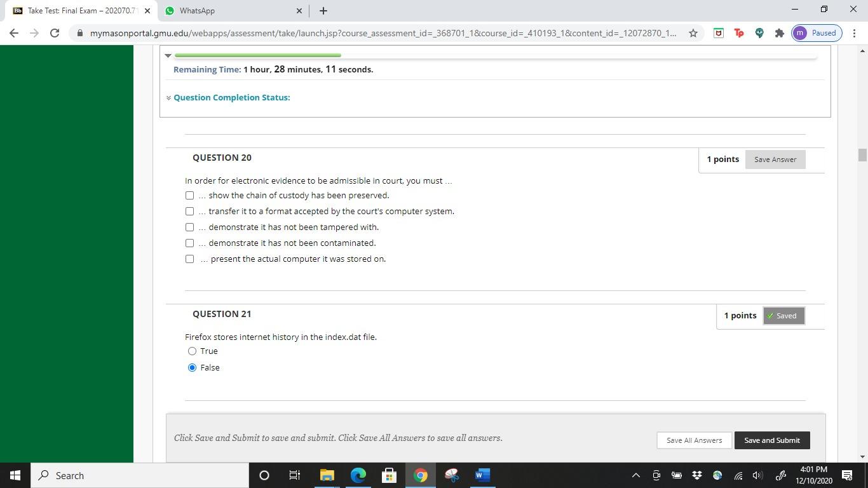Launch Microsoft Word from the taskbar
868x488 pixels.
point(481,475)
